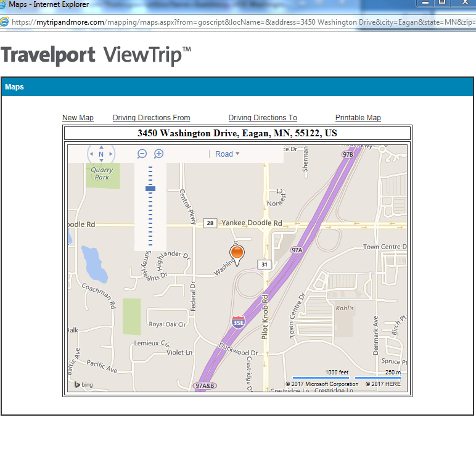This screenshot has height=449, width=476.
Task: Click the Yankee Doodle Rd label
Action: 252,223
